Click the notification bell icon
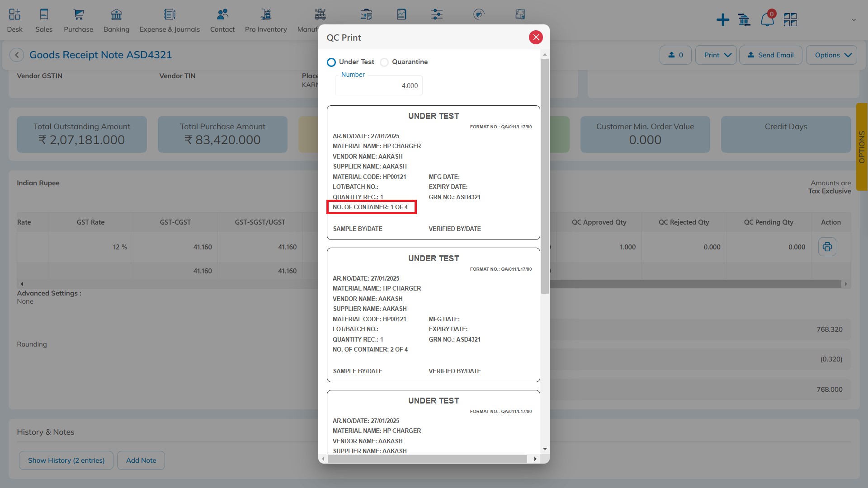Viewport: 868px width, 488px height. [x=767, y=20]
